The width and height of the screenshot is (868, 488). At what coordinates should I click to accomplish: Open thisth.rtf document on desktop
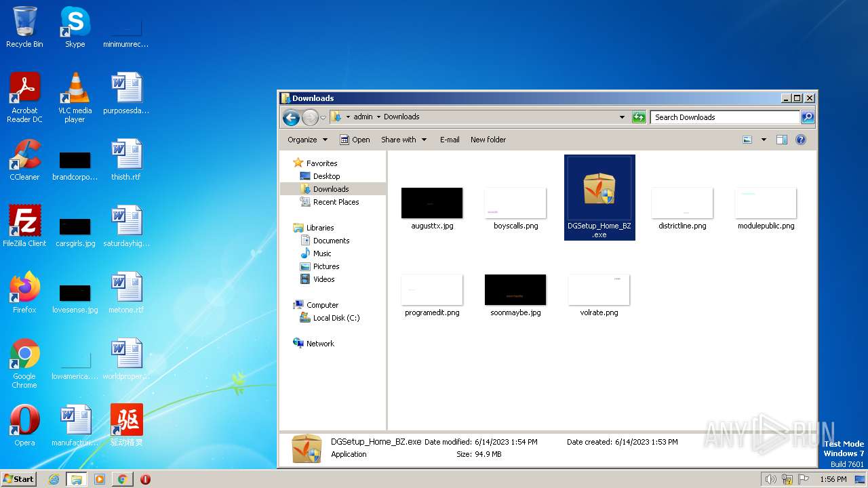[x=126, y=160]
